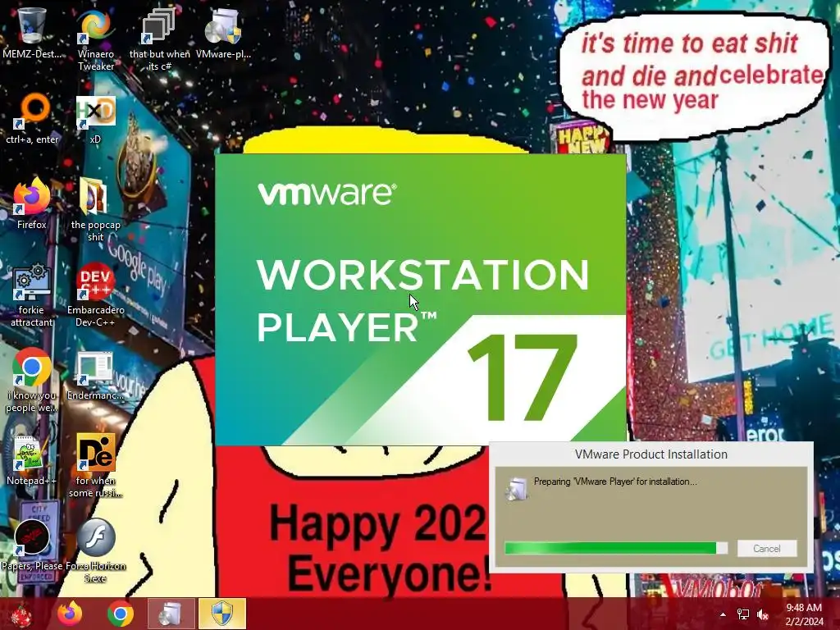Open the taskbar clock showing 9:48 AM

(x=804, y=614)
